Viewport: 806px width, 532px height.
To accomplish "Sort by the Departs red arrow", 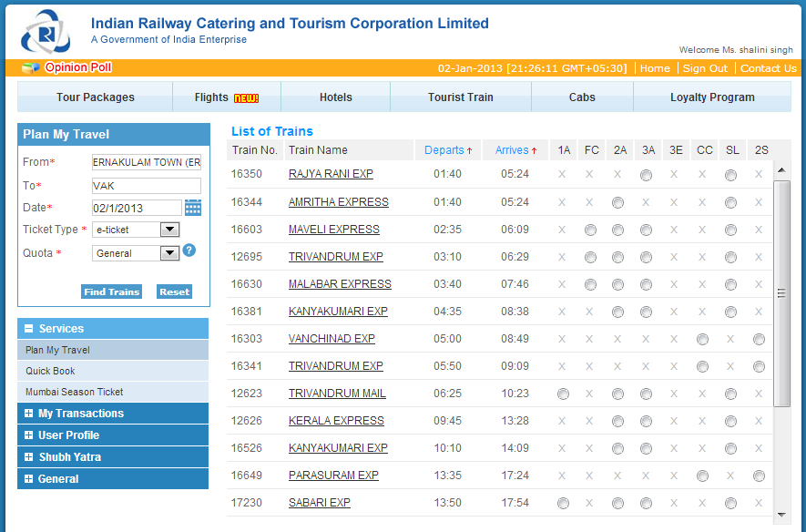I will pyautogui.click(x=469, y=150).
